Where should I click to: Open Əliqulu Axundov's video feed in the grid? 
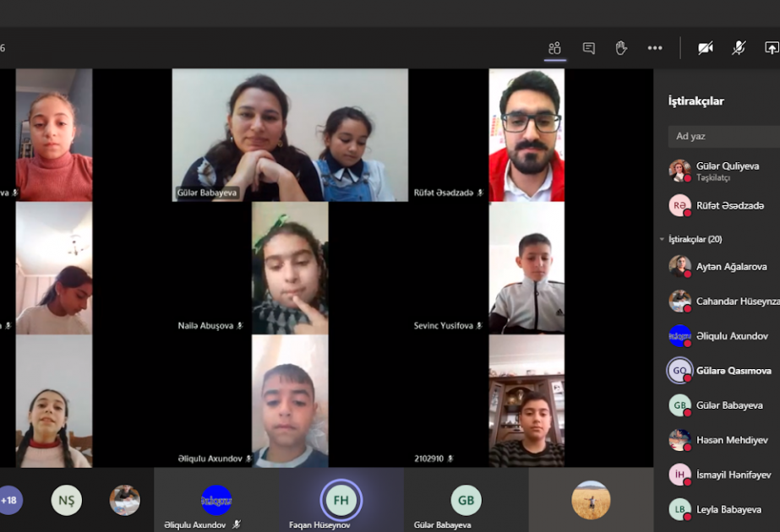pyautogui.click(x=290, y=401)
